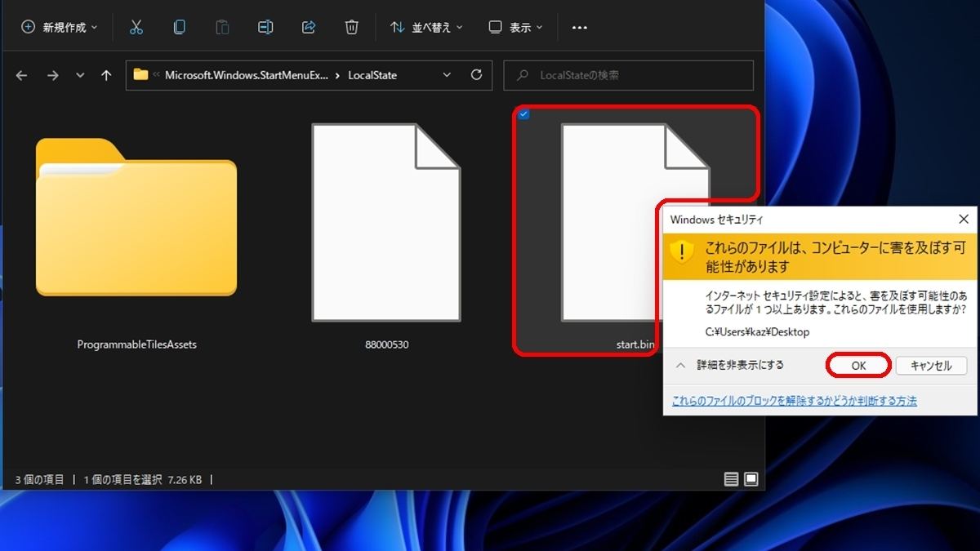This screenshot has height=551, width=980.
Task: Open the 新規作成 (New) menu
Action: tap(59, 27)
